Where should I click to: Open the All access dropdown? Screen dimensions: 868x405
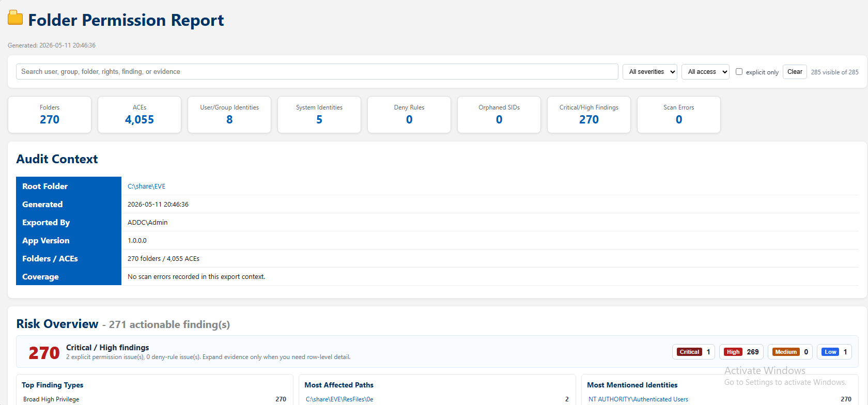point(705,72)
